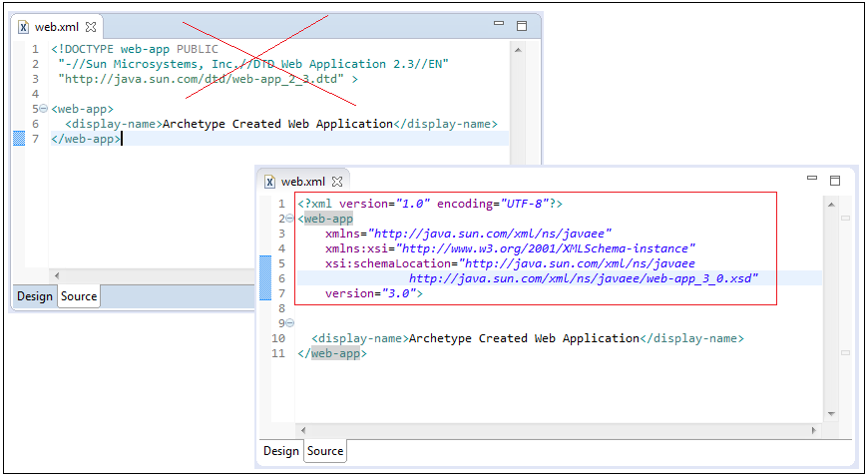Click the blue change marker beside lines 5-7, bottom editor
The width and height of the screenshot is (868, 476).
pos(265,277)
